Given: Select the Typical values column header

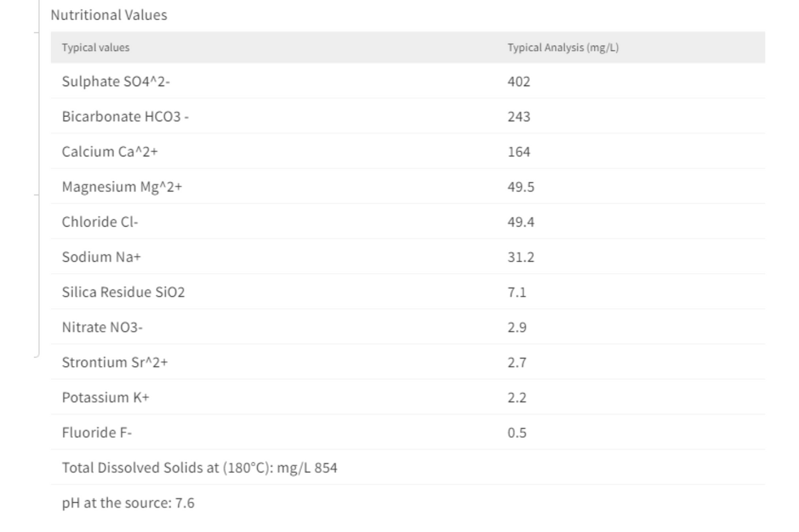Looking at the screenshot, I should (96, 47).
